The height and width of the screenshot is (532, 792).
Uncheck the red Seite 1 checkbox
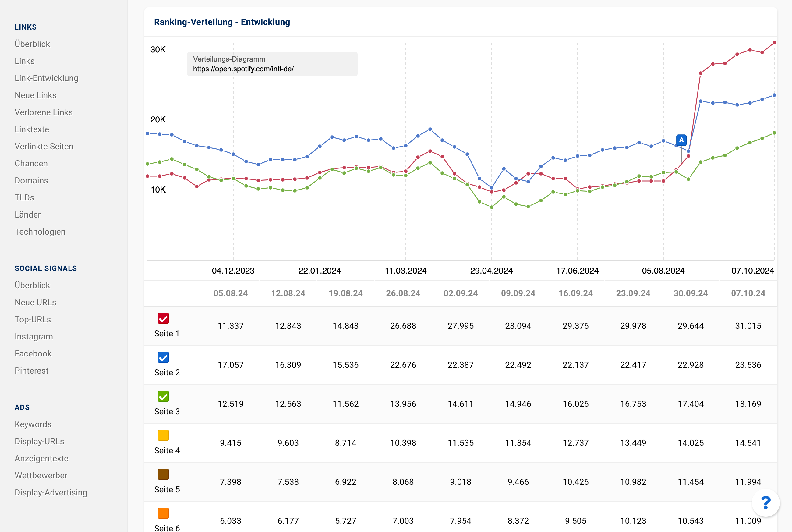coord(163,318)
